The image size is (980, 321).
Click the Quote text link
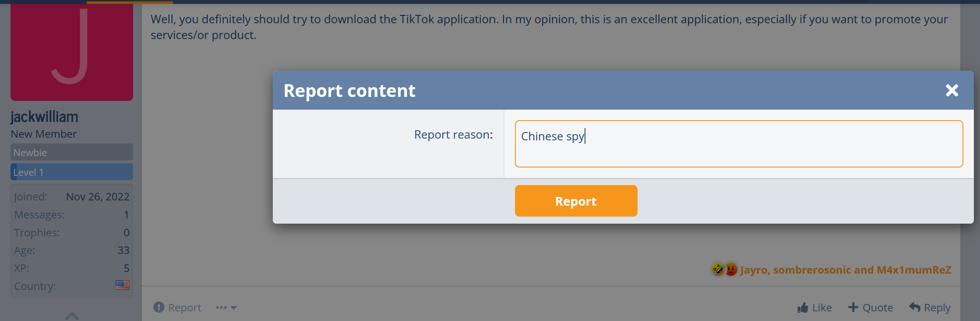click(878, 307)
